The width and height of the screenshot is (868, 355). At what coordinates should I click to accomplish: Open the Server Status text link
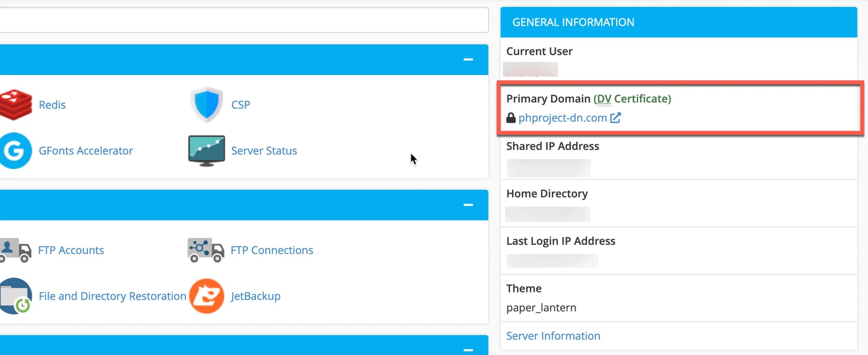click(x=264, y=151)
